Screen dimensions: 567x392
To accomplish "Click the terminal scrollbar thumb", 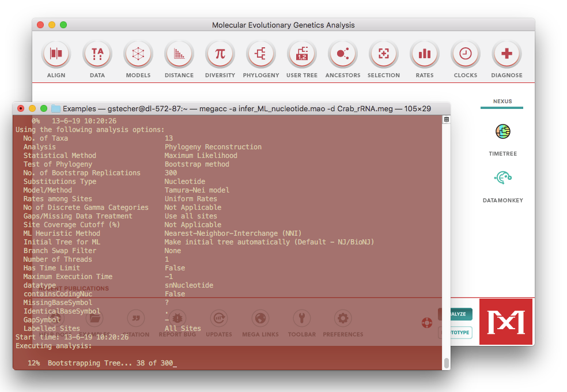I will point(447,363).
